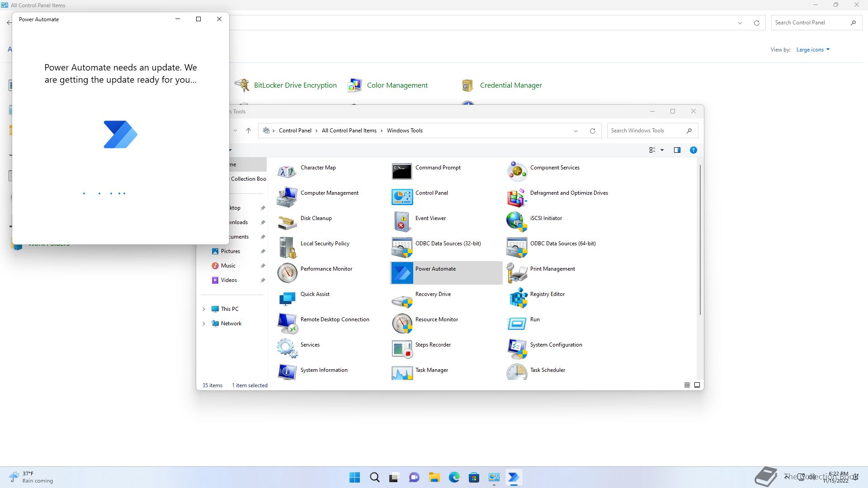This screenshot has width=868, height=488.
Task: Refresh the All Control Panel Items window
Action: (757, 23)
